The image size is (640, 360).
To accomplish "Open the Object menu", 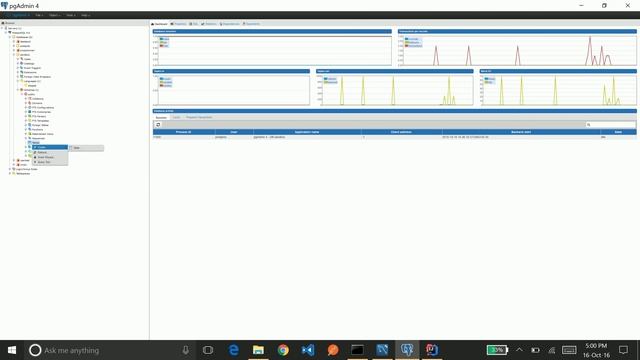I will click(x=55, y=15).
